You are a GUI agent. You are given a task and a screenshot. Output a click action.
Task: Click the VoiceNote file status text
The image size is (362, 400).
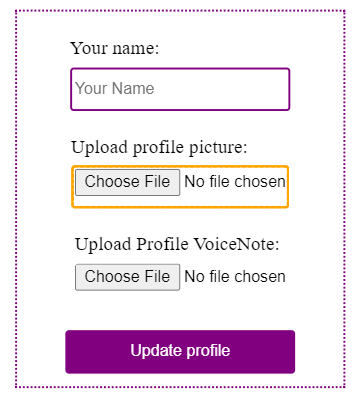(235, 277)
